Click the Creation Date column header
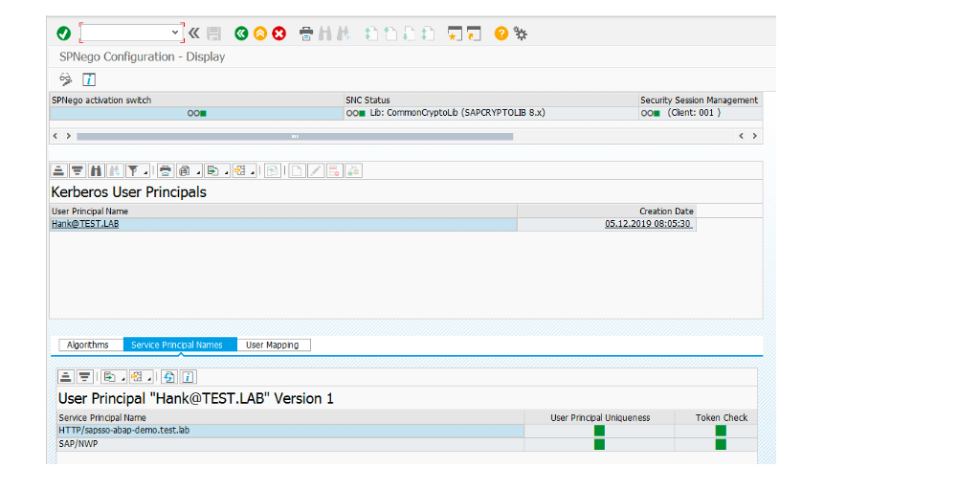 pyautogui.click(x=606, y=212)
